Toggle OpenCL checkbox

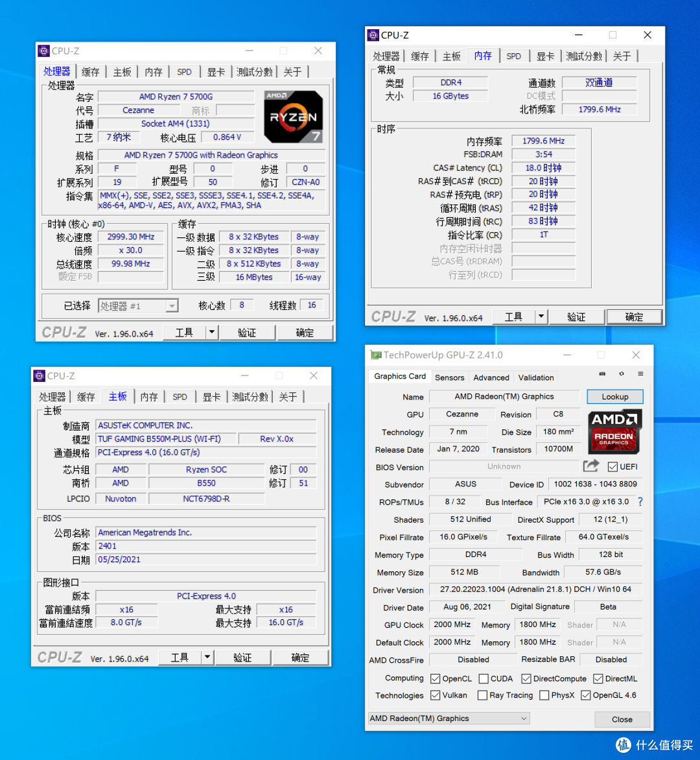coord(435,678)
